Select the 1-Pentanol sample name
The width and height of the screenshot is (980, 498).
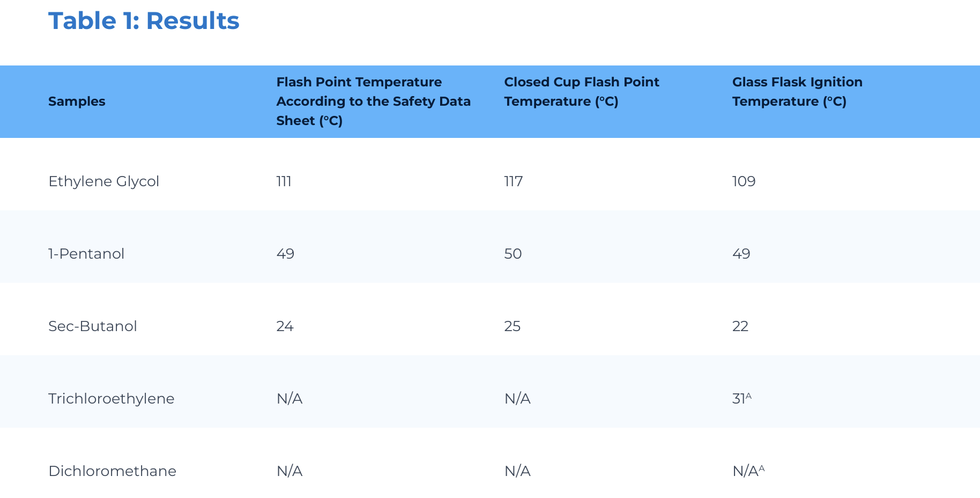(x=86, y=253)
